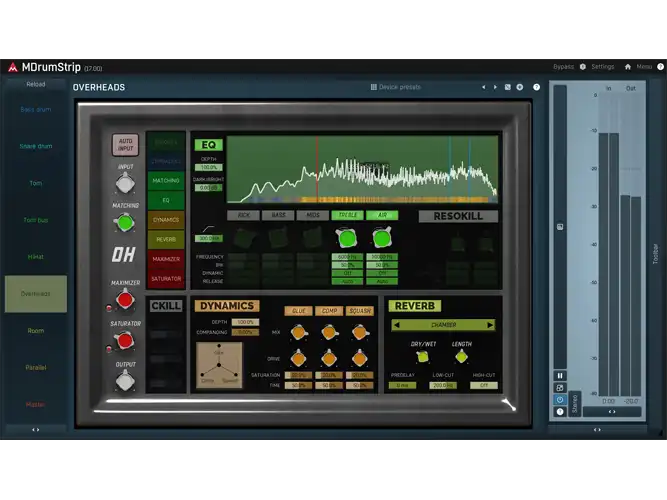Open the Device presets grid icon
The width and height of the screenshot is (667, 500).
point(373,87)
